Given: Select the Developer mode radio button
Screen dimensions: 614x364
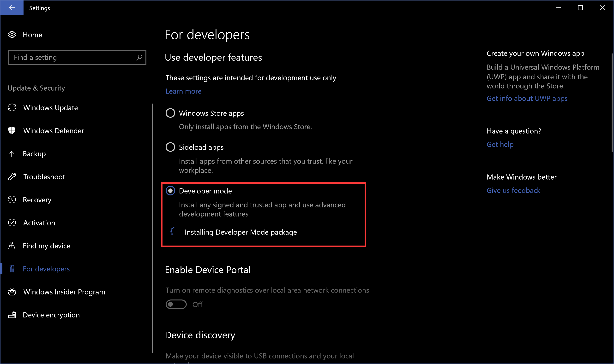Looking at the screenshot, I should click(x=170, y=191).
